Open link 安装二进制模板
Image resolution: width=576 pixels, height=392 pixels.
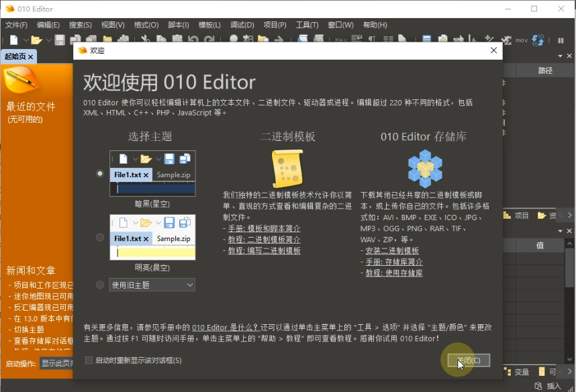pos(392,250)
